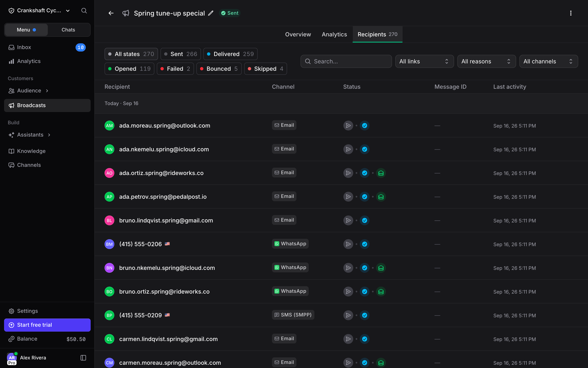This screenshot has width=588, height=368.
Task: Open the All reasons dropdown
Action: click(487, 61)
